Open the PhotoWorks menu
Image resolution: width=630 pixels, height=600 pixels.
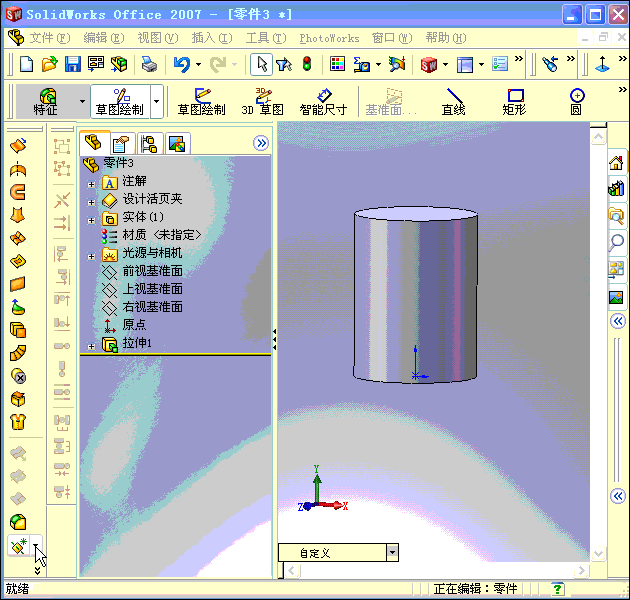coord(329,38)
